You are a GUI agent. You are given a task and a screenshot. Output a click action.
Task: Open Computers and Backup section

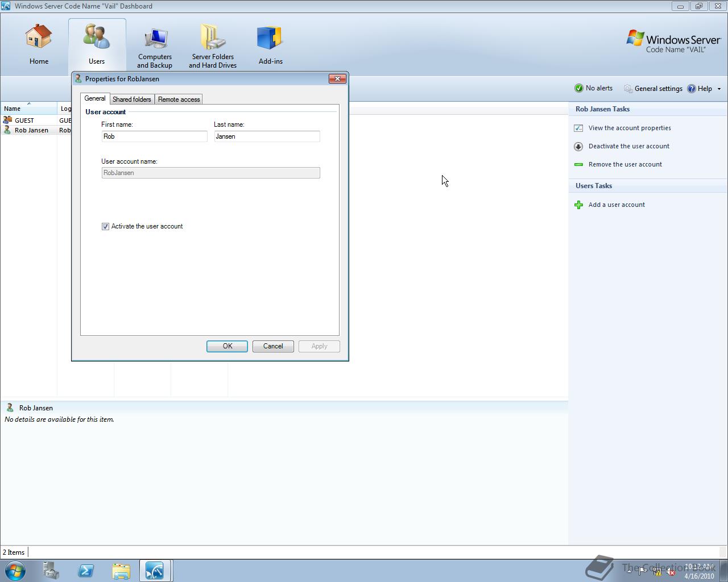pos(155,39)
